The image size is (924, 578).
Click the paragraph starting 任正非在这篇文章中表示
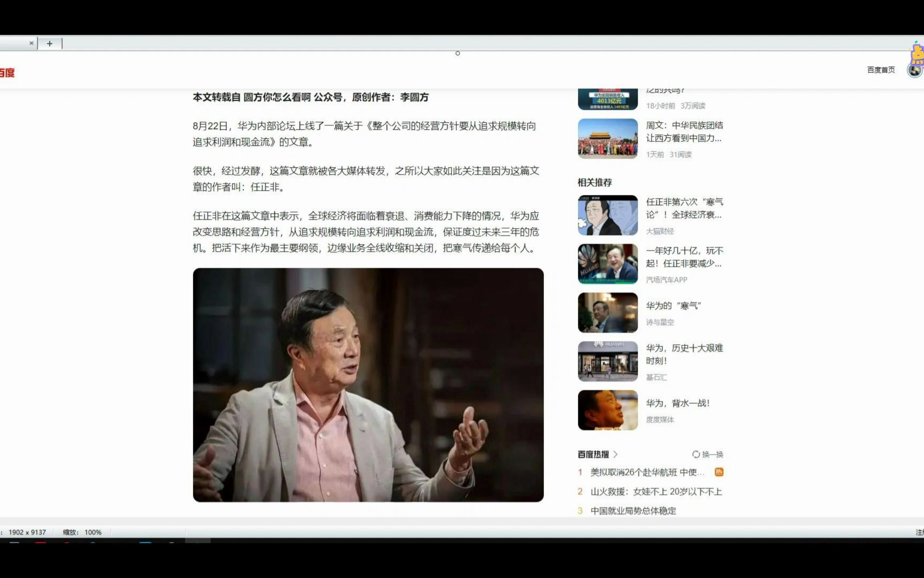366,232
